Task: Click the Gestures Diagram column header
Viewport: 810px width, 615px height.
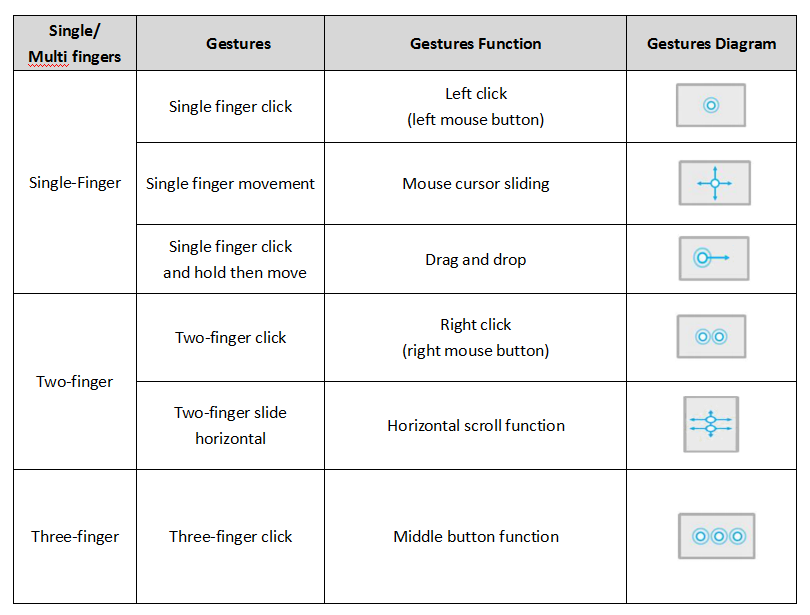Action: [x=711, y=43]
